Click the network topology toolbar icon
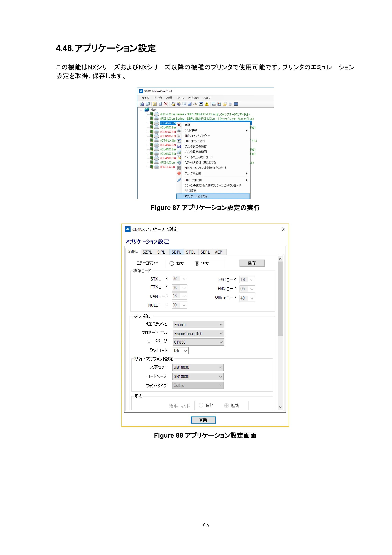This screenshot has height=555, width=392. point(195,104)
